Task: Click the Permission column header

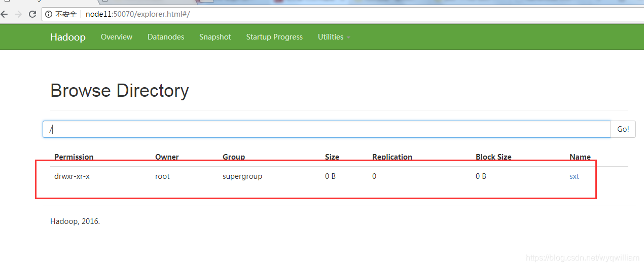Action: (x=74, y=157)
